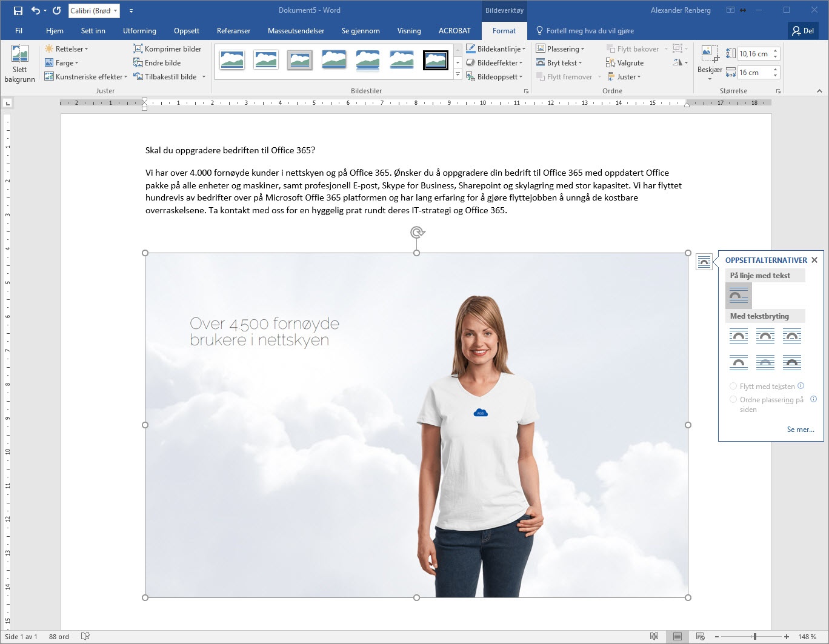
Task: Open Kunstneriske effekter dropdown
Action: click(85, 76)
